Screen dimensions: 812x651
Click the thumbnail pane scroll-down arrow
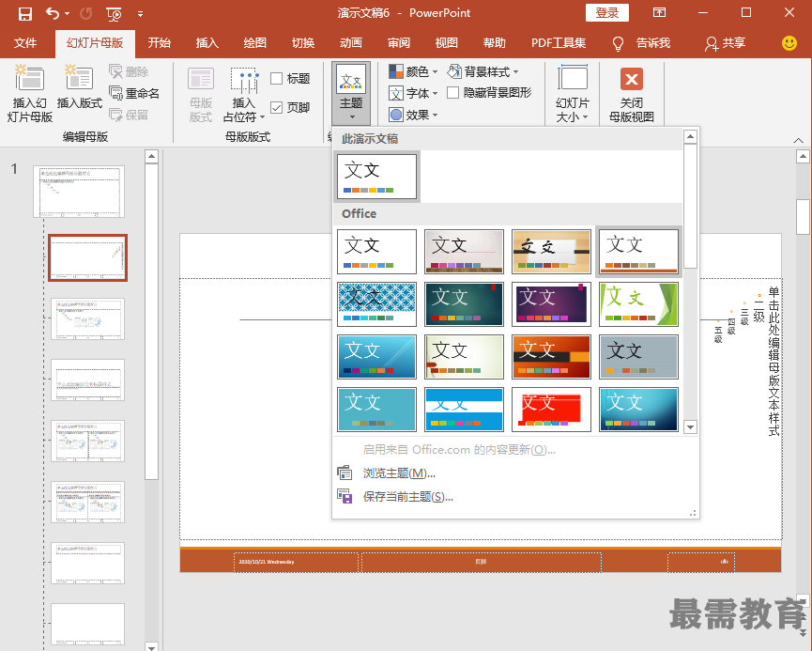point(151,646)
